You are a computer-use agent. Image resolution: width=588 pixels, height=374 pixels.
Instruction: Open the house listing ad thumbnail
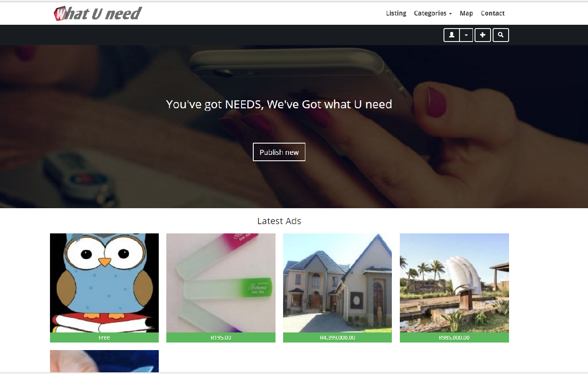(337, 283)
